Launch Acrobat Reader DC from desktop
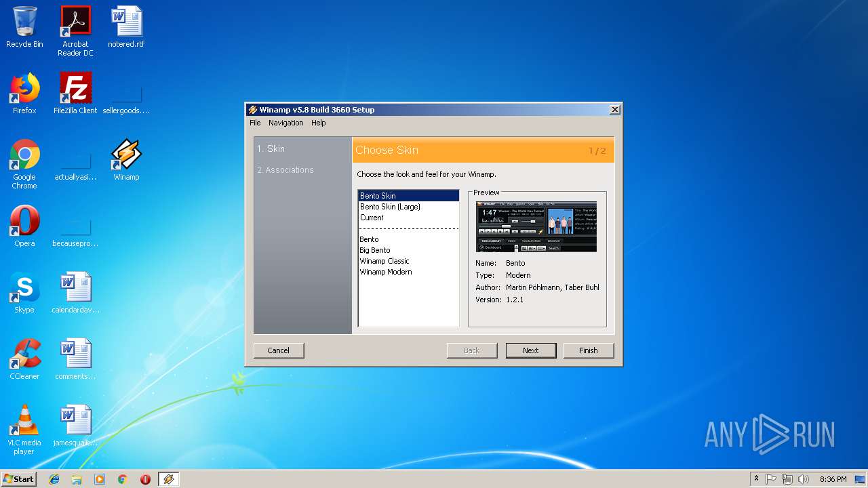 tap(75, 31)
